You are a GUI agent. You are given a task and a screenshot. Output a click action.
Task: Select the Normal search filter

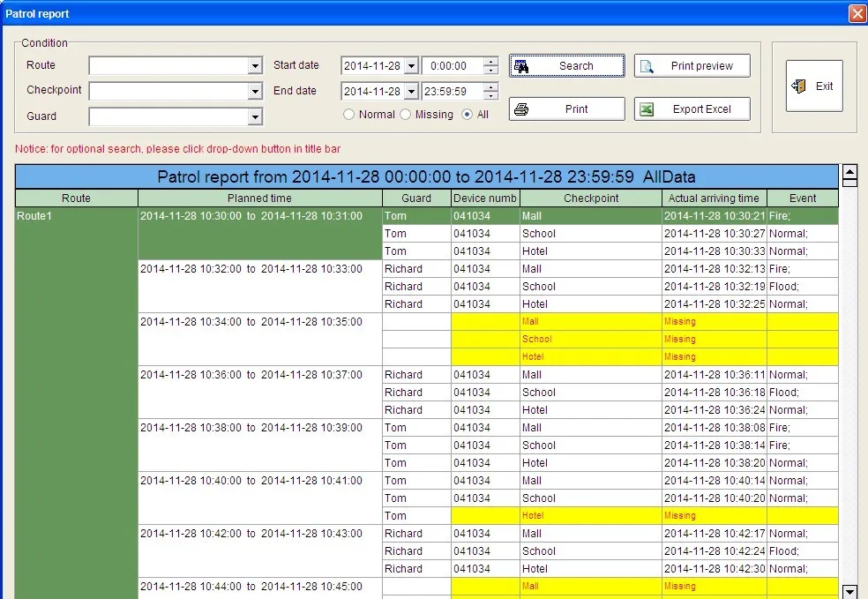point(348,115)
